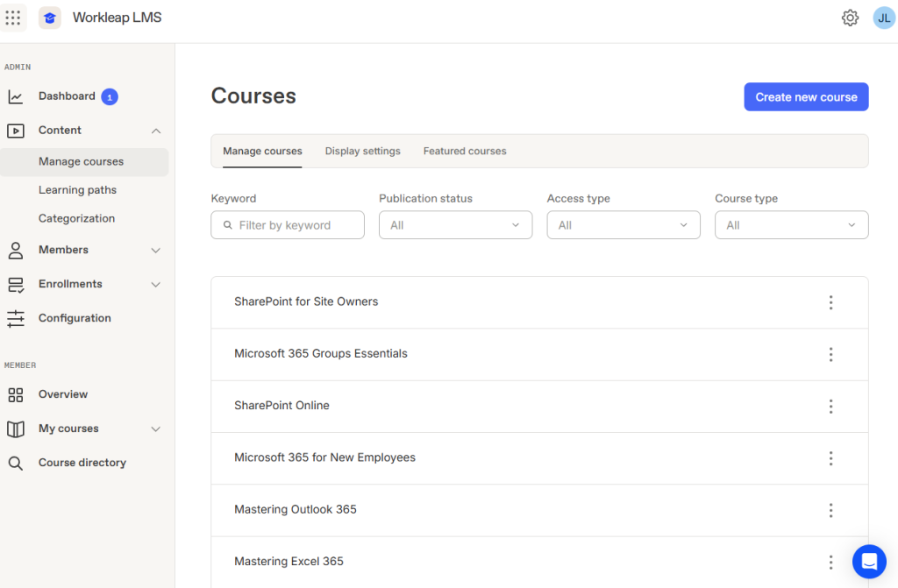Collapse the Content section chevron
Image resolution: width=898 pixels, height=588 pixels.
coord(156,131)
